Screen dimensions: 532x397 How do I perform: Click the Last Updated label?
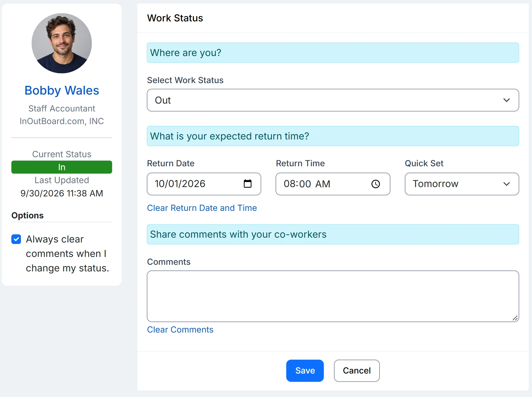click(x=62, y=180)
